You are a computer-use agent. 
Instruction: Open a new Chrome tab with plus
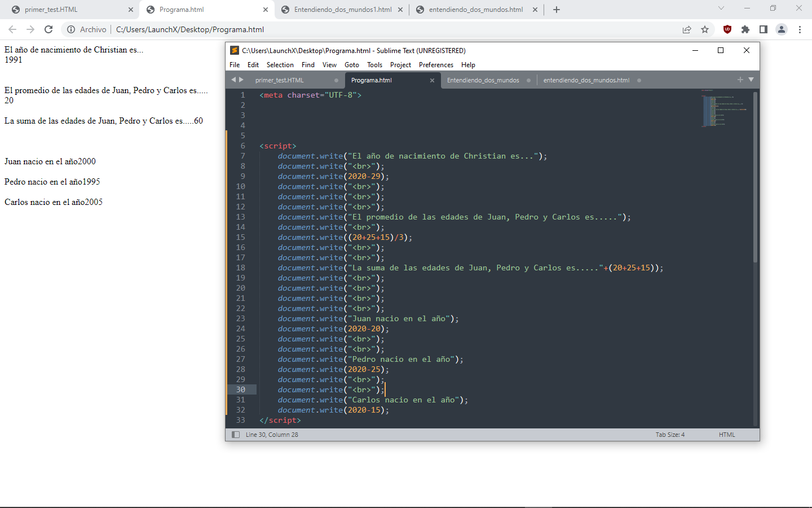557,10
